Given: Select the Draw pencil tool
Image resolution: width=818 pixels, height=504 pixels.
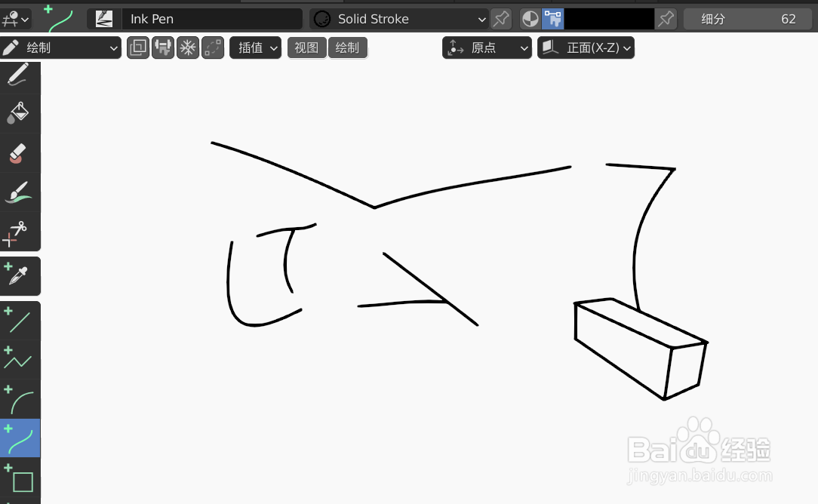Looking at the screenshot, I should 20,75.
